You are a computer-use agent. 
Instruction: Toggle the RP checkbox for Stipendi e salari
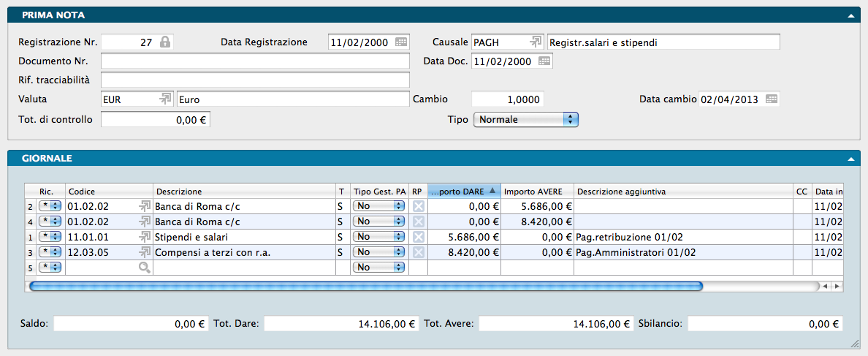point(418,237)
